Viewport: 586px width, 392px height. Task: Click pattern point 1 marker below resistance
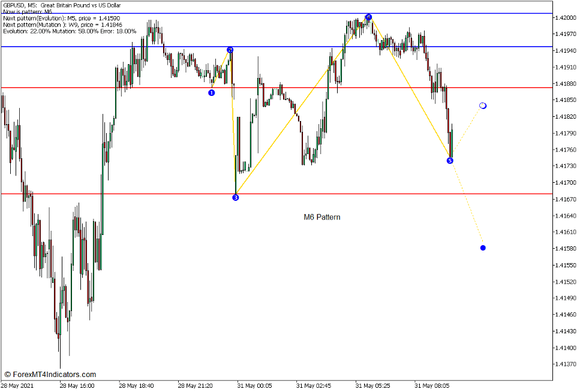pos(211,93)
